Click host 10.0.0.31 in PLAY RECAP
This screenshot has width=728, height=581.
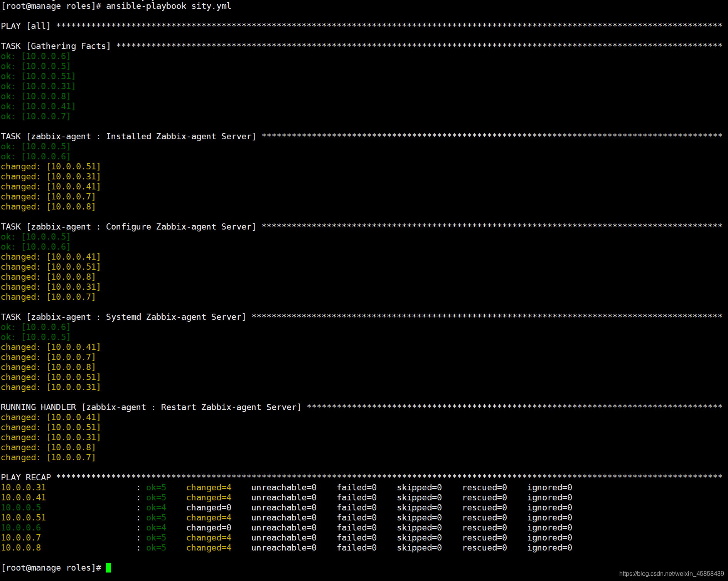tap(24, 488)
